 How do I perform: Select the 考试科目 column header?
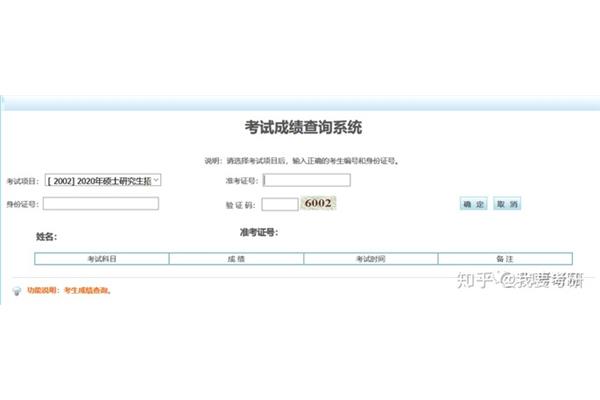point(102,259)
